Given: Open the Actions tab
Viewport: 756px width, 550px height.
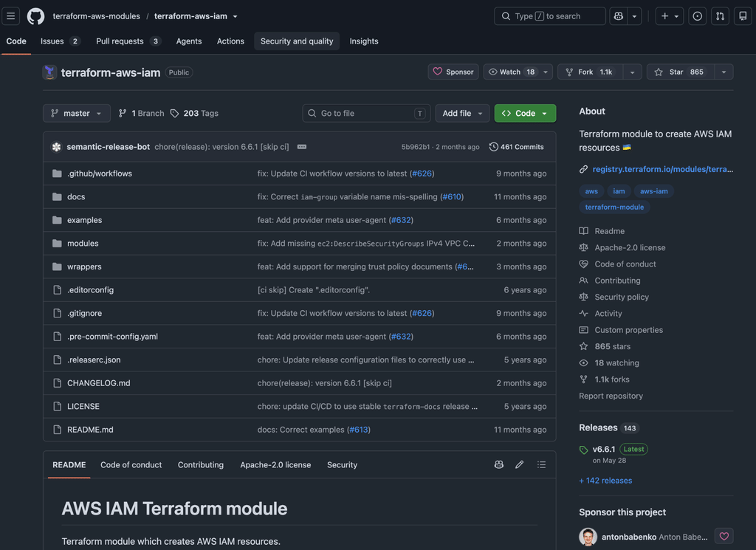Looking at the screenshot, I should pos(230,41).
